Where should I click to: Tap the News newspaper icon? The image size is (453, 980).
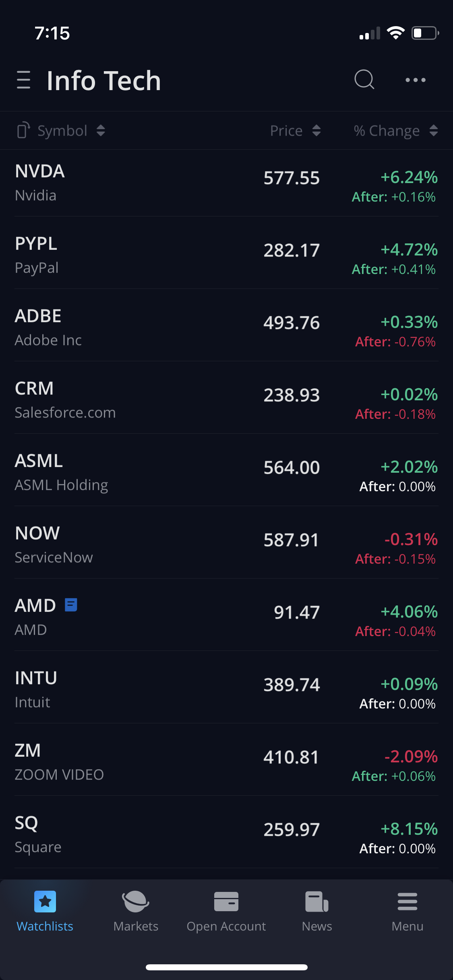[x=317, y=902]
